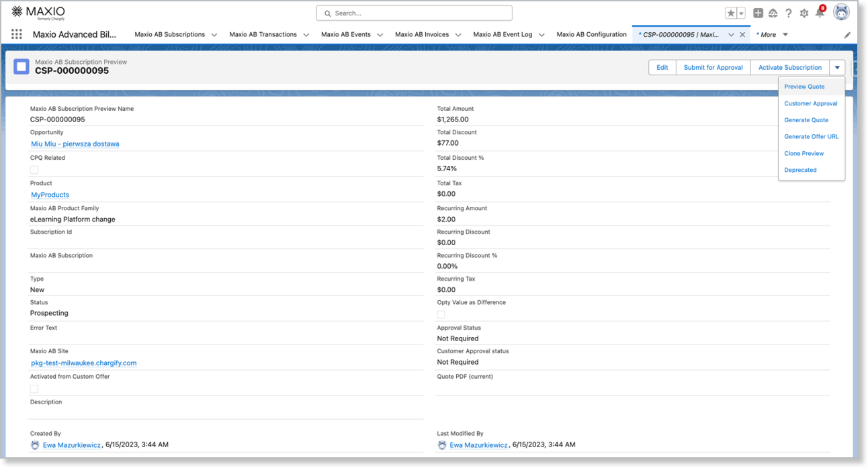Open the notifications bell
Viewport: 868px width, 468px height.
(820, 13)
